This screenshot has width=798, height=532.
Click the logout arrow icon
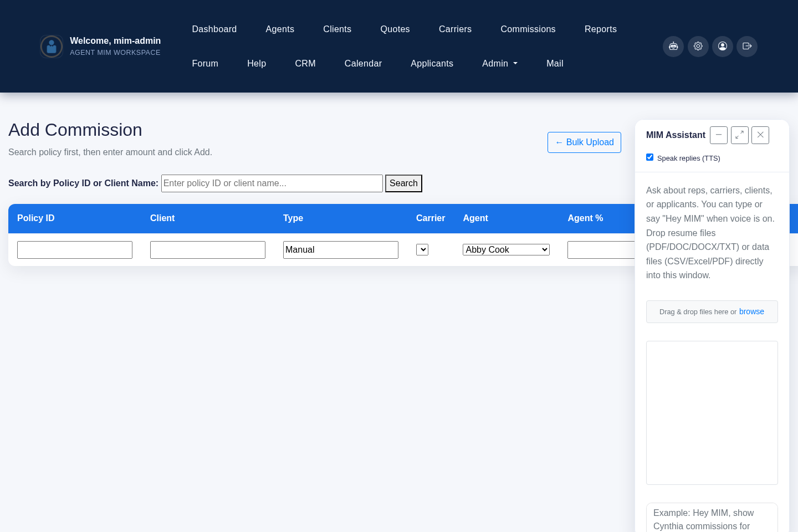(747, 47)
